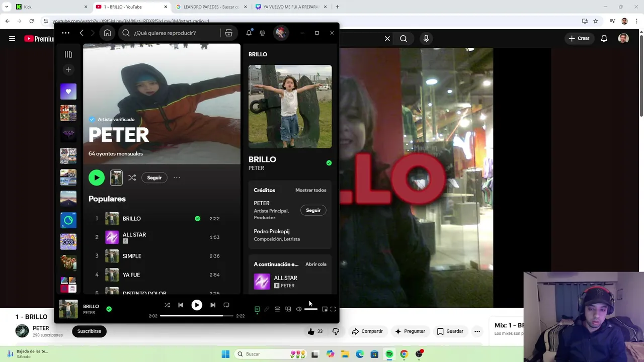Mute Spotify volume speaker icon
The height and width of the screenshot is (362, 644).
[x=298, y=309]
